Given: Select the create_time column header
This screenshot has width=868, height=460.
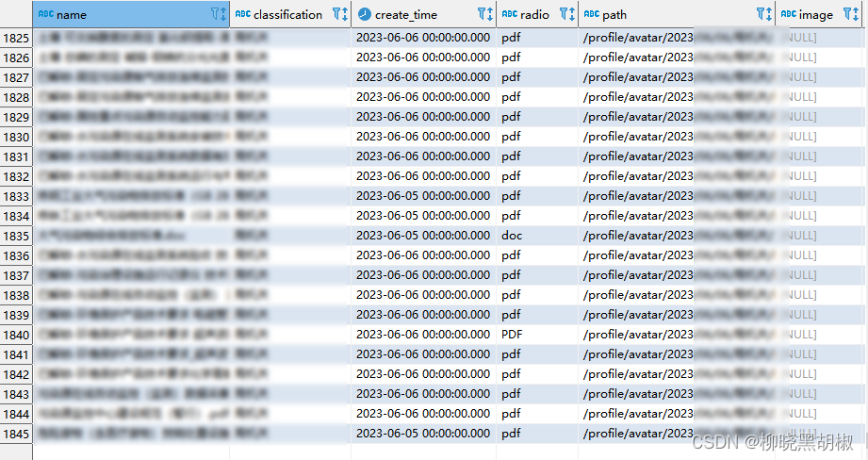Looking at the screenshot, I should coord(424,14).
